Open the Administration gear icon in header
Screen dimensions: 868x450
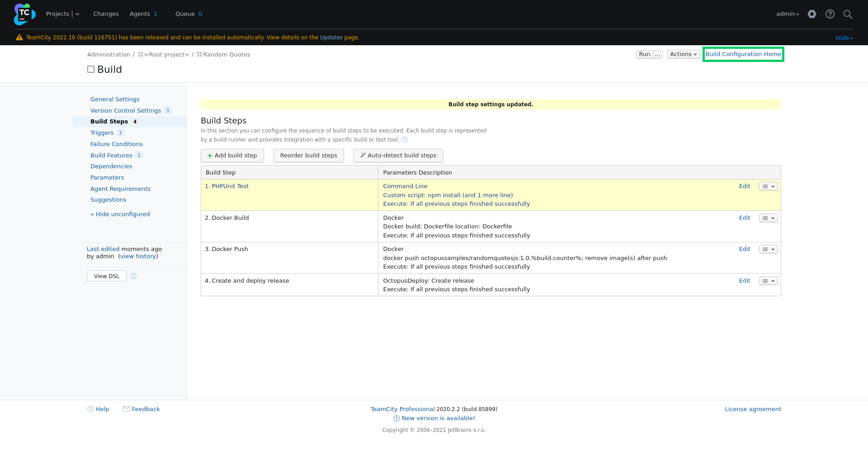[x=812, y=14]
